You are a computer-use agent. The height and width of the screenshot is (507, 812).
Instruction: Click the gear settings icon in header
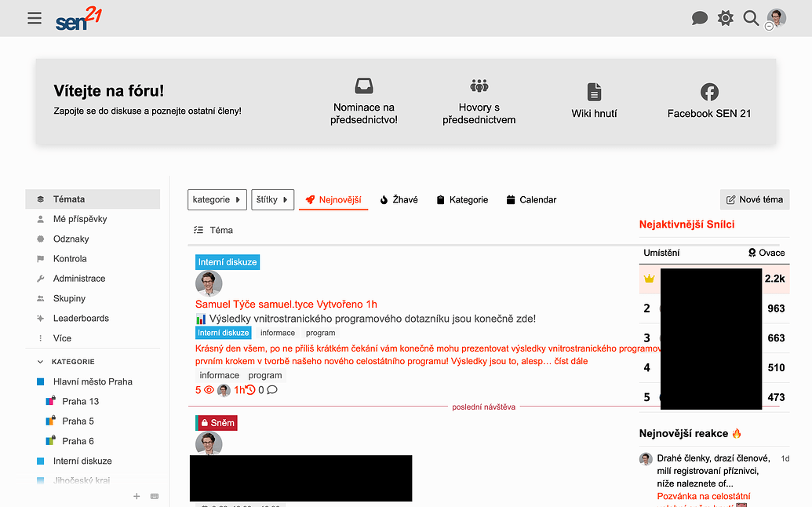[726, 18]
